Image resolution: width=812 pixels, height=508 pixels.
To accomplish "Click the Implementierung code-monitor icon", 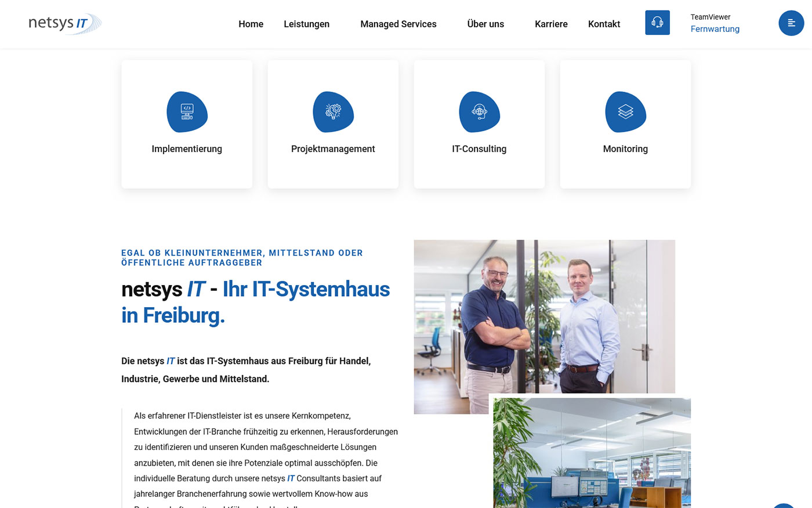I will point(187,111).
